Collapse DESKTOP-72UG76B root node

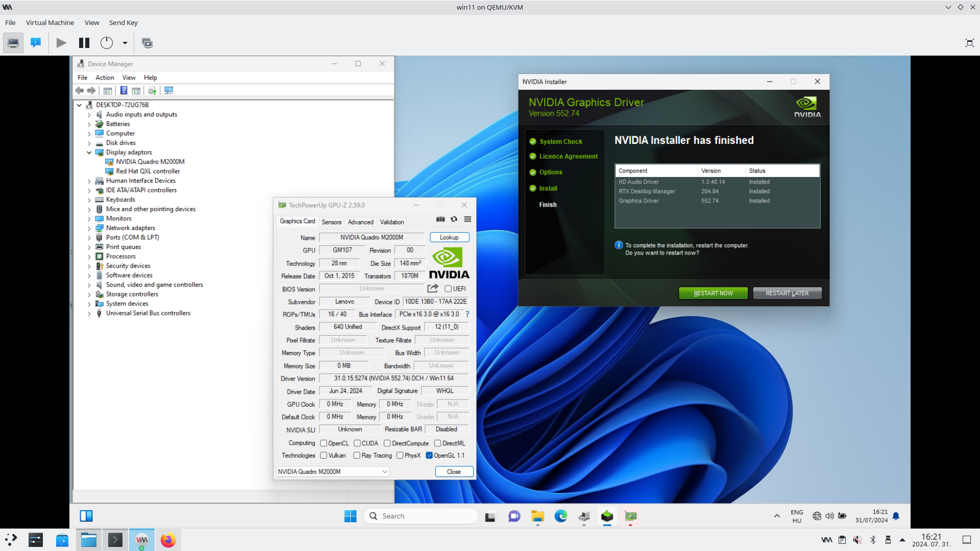(x=79, y=105)
